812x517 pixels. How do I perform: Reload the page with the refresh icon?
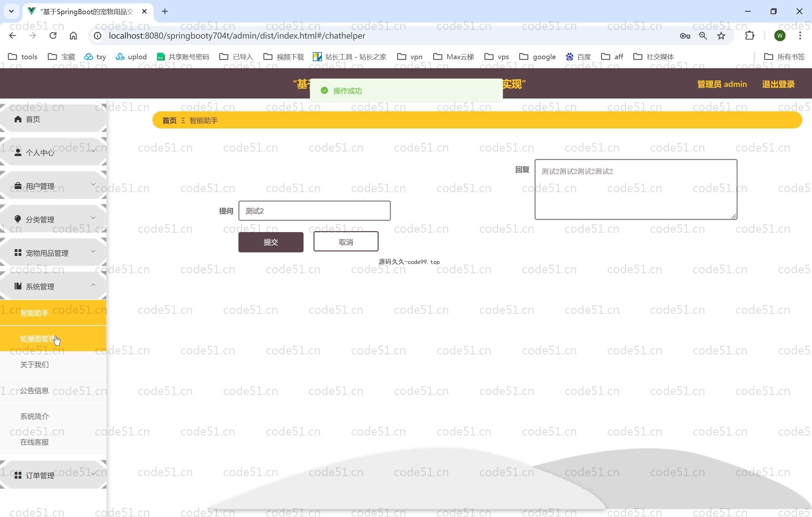(x=53, y=36)
